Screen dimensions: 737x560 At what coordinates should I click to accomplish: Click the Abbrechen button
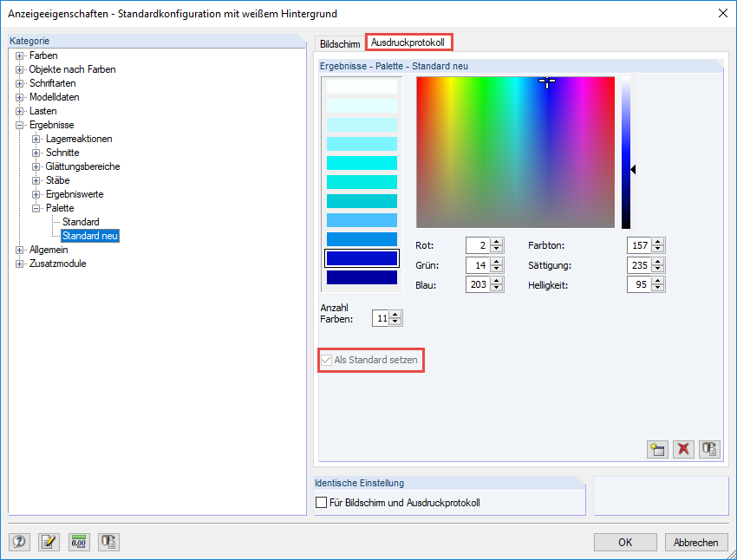[695, 542]
